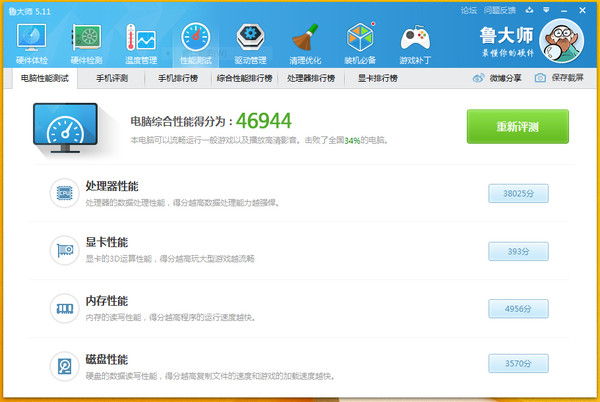Click the monitor gauge illustration
Image resolution: width=600 pixels, height=402 pixels.
65,128
